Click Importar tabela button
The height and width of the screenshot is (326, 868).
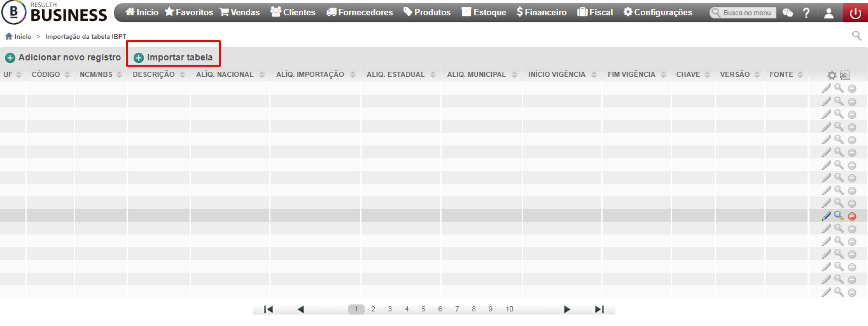[173, 57]
